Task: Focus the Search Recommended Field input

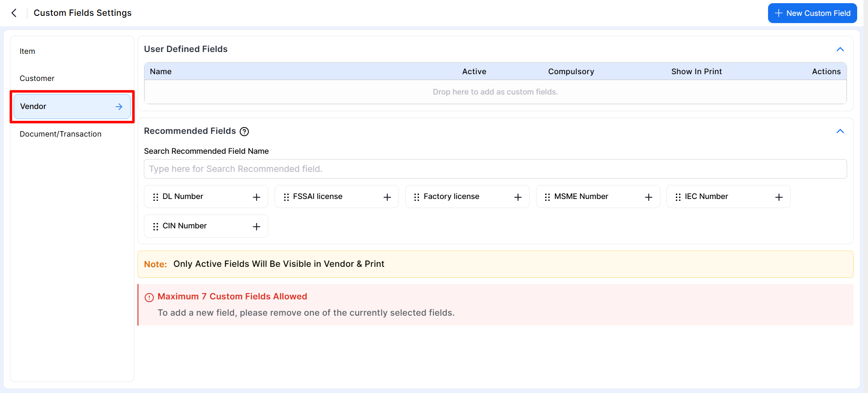Action: [495, 169]
